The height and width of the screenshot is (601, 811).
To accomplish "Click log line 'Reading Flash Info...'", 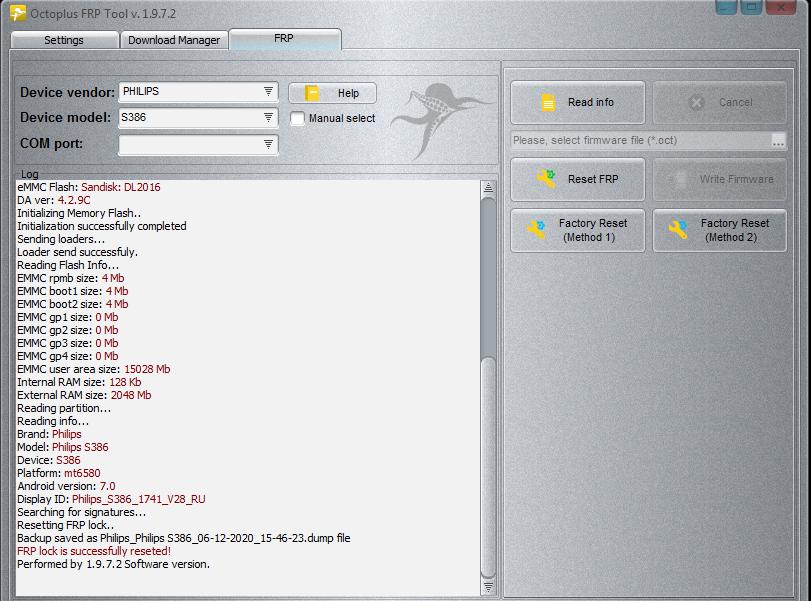I will coord(68,265).
